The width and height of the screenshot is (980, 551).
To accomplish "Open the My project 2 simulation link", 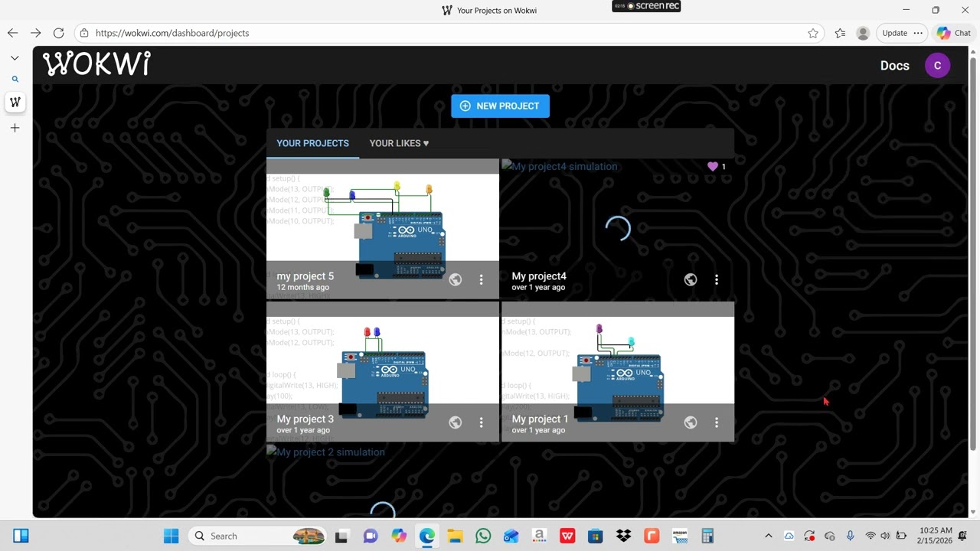I will (326, 452).
